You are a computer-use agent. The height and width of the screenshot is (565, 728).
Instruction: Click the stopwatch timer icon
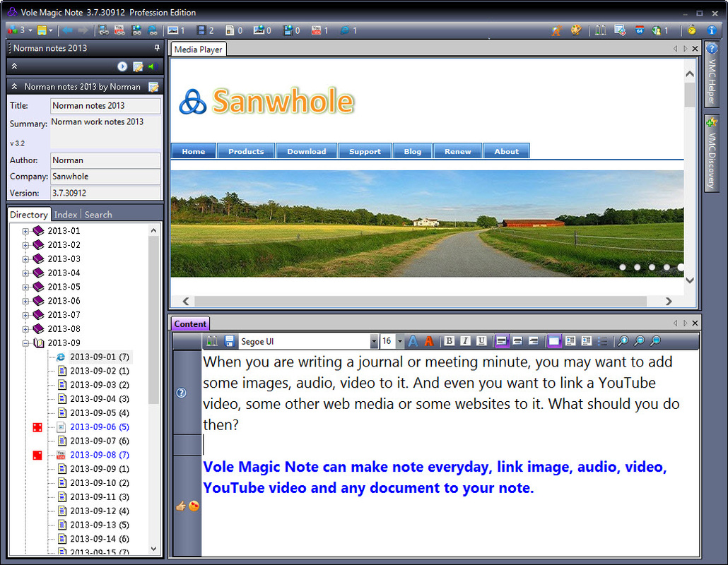coord(691,30)
